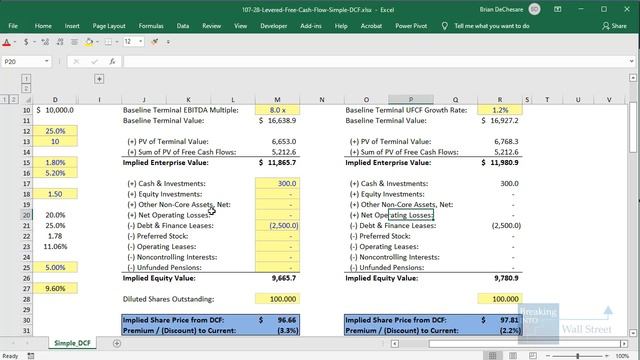Open the File menu
Screen dimensions: 640x360
(13, 26)
